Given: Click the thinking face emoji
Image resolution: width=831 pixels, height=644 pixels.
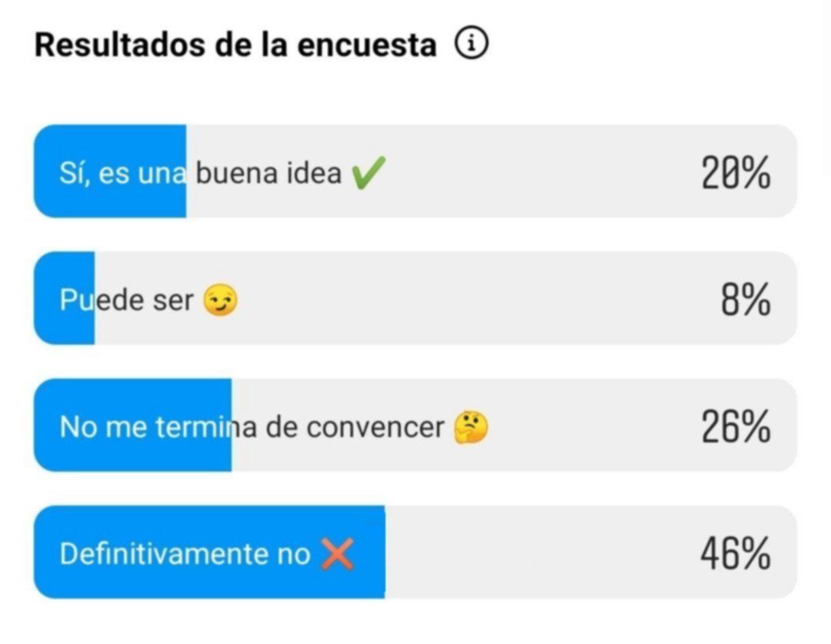Looking at the screenshot, I should click(x=471, y=428).
